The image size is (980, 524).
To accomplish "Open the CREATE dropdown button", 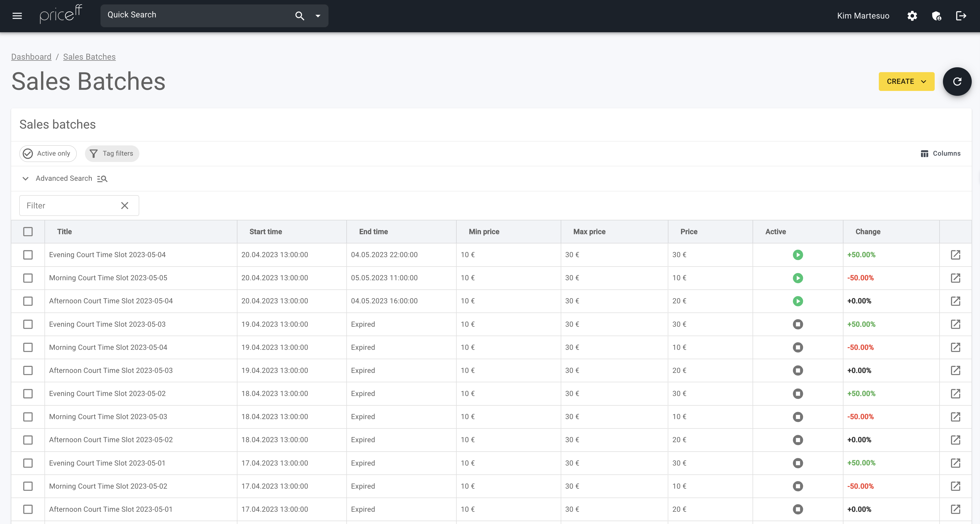I will [x=906, y=82].
